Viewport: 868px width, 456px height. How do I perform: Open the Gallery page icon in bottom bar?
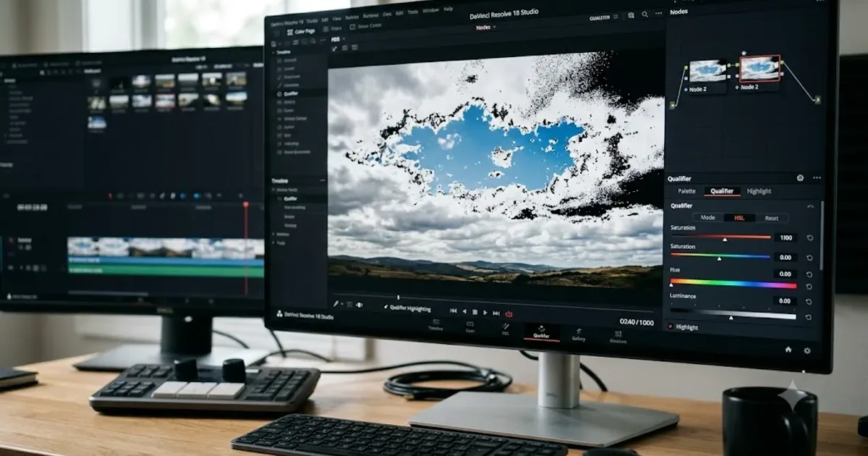(579, 335)
